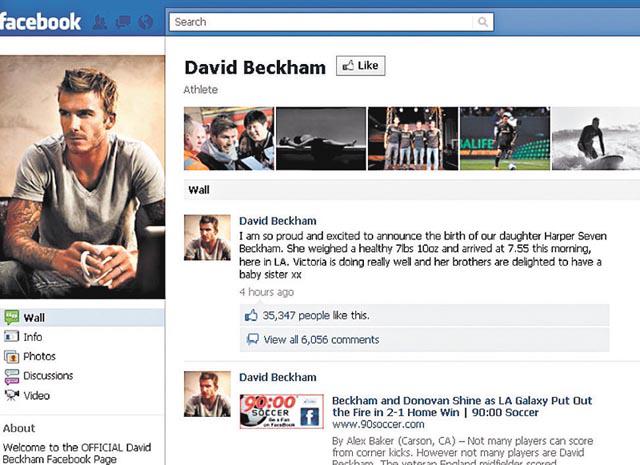This screenshot has width=640, height=465.
Task: Focus the Search input field
Action: coord(331,22)
